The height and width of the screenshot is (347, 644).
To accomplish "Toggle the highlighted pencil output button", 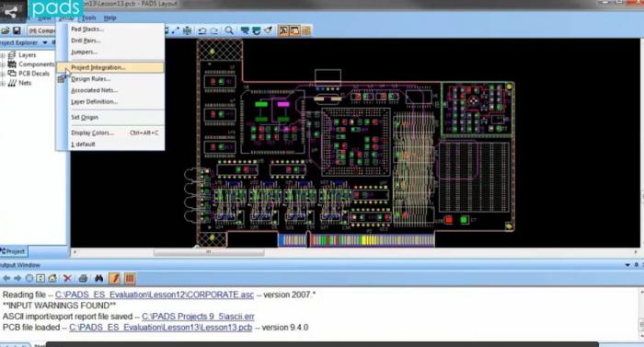I will click(x=115, y=278).
